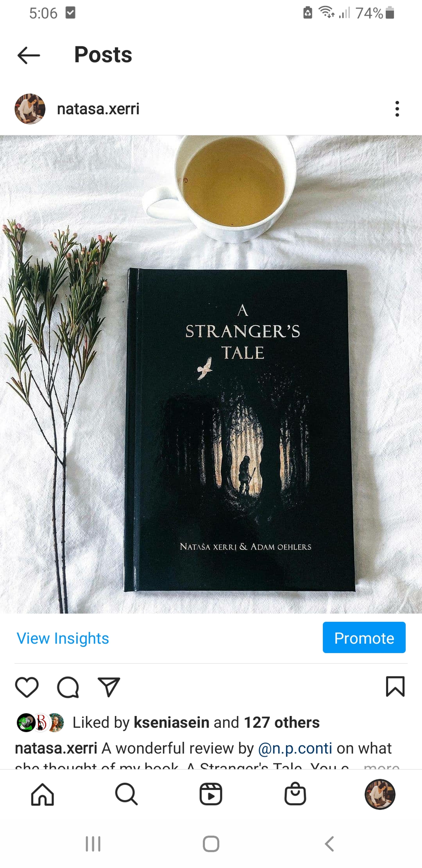Open the Search tab magnifier icon
The height and width of the screenshot is (868, 422).
pos(126,794)
